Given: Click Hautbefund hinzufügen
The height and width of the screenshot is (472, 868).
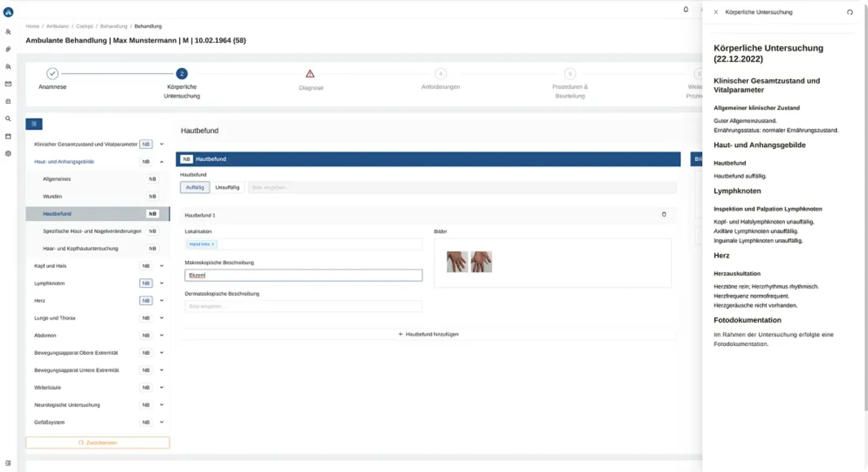Looking at the screenshot, I should point(429,334).
